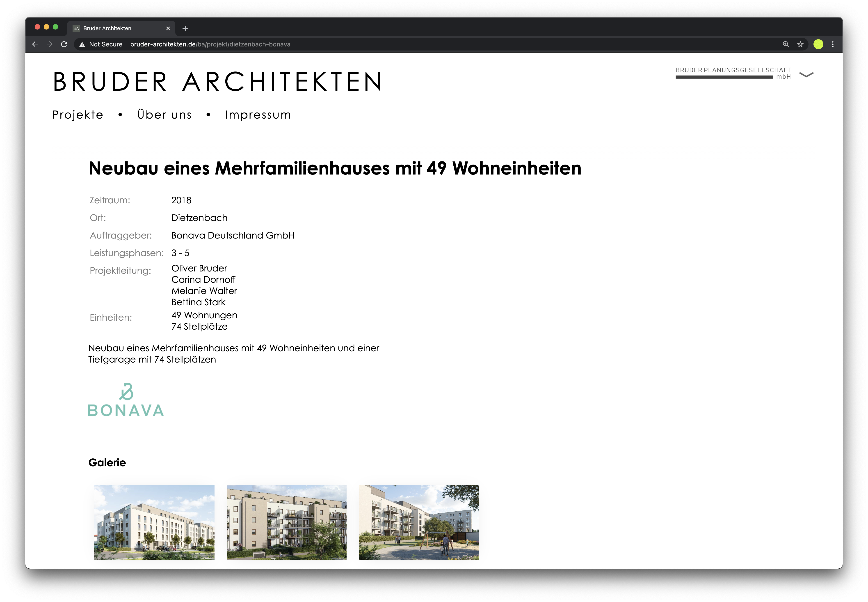868x602 pixels.
Task: Reload the current page
Action: click(64, 44)
